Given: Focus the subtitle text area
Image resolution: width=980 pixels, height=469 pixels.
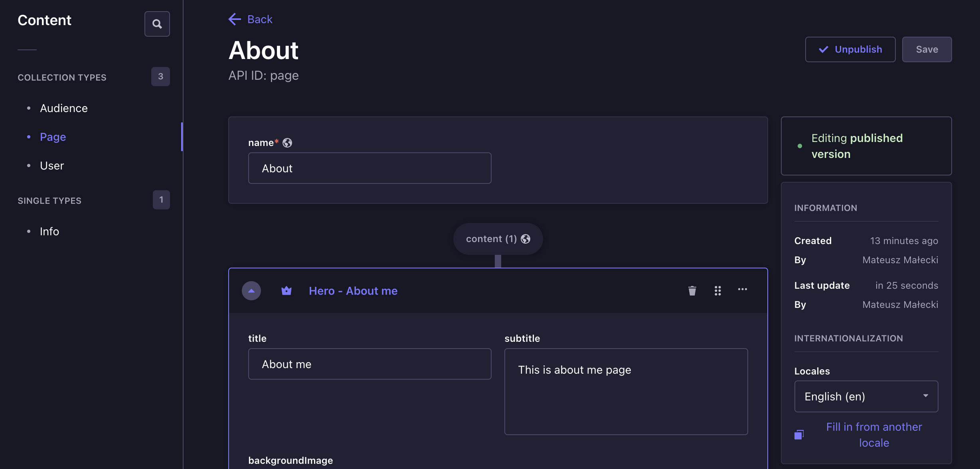Looking at the screenshot, I should pos(626,392).
